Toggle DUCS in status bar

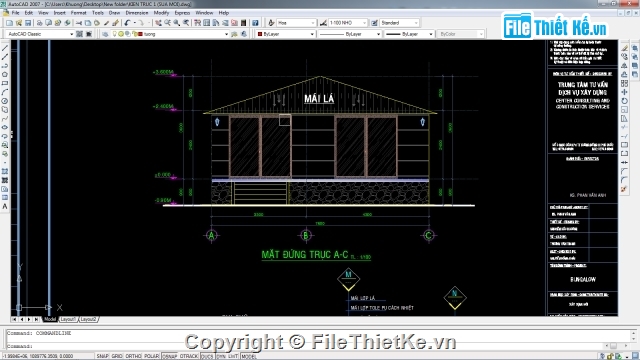[x=207, y=356]
